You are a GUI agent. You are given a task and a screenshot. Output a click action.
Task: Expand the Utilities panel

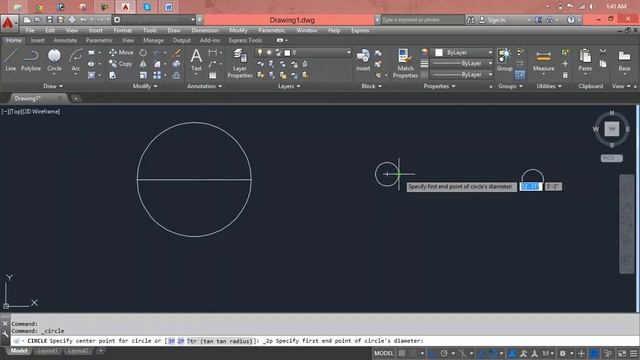[x=549, y=86]
